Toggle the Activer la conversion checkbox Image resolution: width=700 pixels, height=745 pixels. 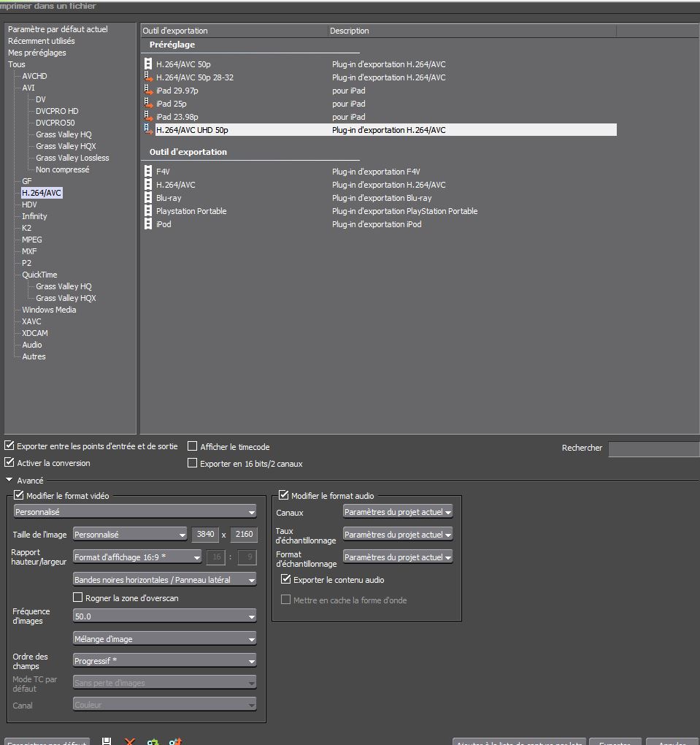[x=9, y=462]
